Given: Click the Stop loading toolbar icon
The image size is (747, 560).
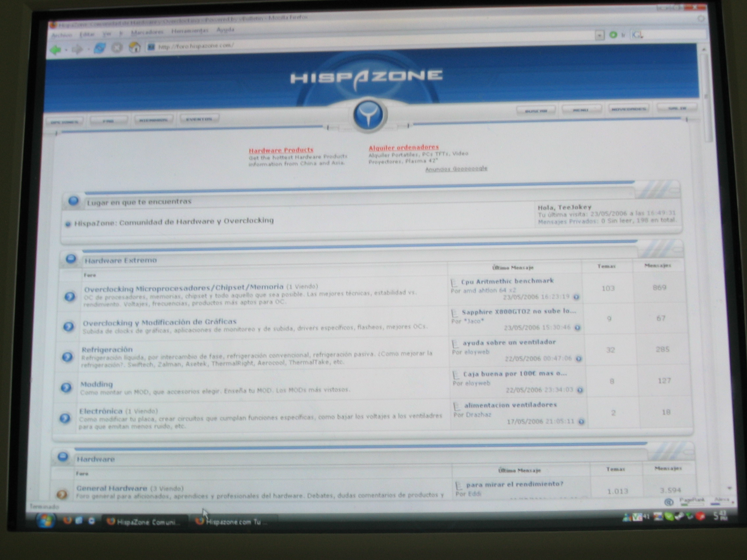Looking at the screenshot, I should (x=117, y=48).
